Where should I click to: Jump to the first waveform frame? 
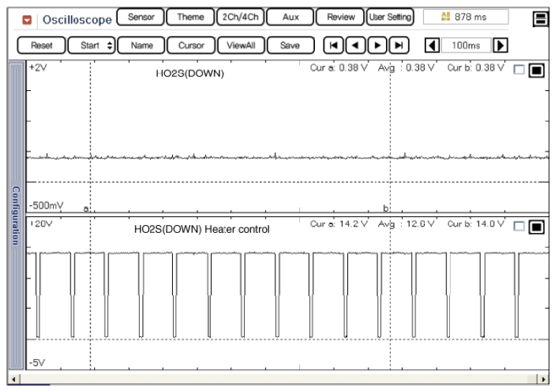(x=332, y=45)
